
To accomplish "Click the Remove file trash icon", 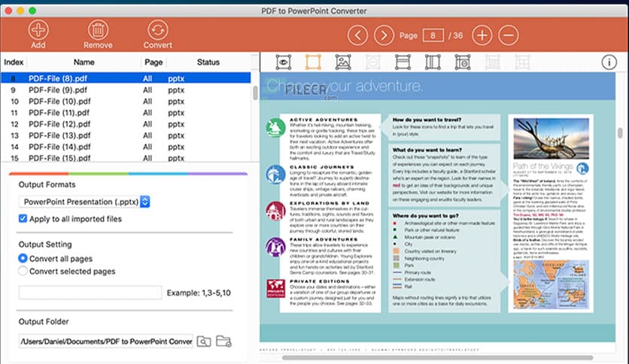I will 98,30.
